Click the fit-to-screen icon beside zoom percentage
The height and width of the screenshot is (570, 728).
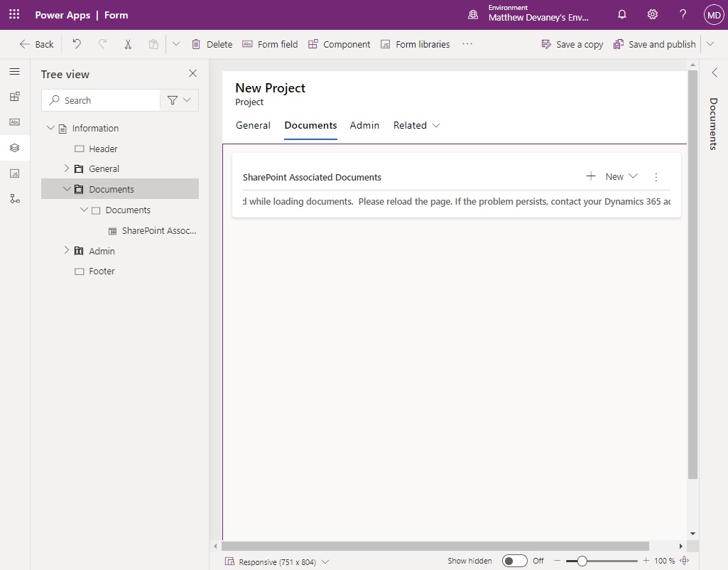(x=685, y=561)
